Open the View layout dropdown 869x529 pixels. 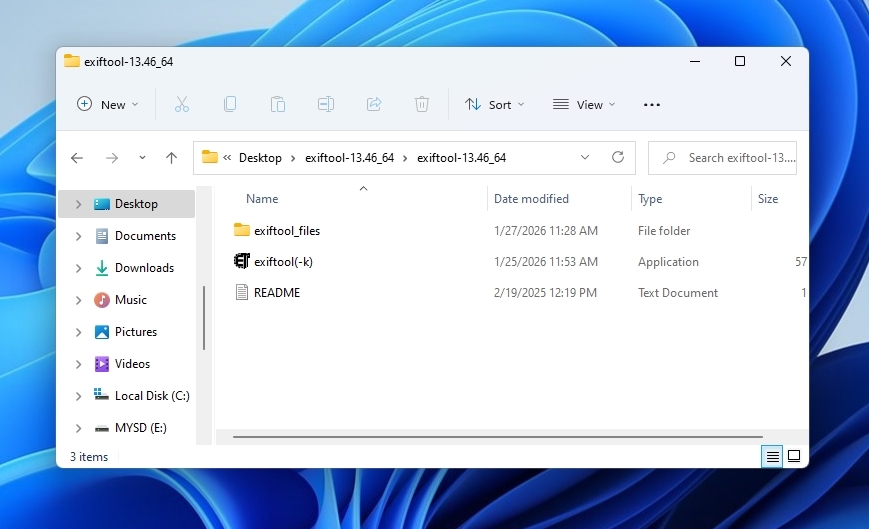pos(584,104)
